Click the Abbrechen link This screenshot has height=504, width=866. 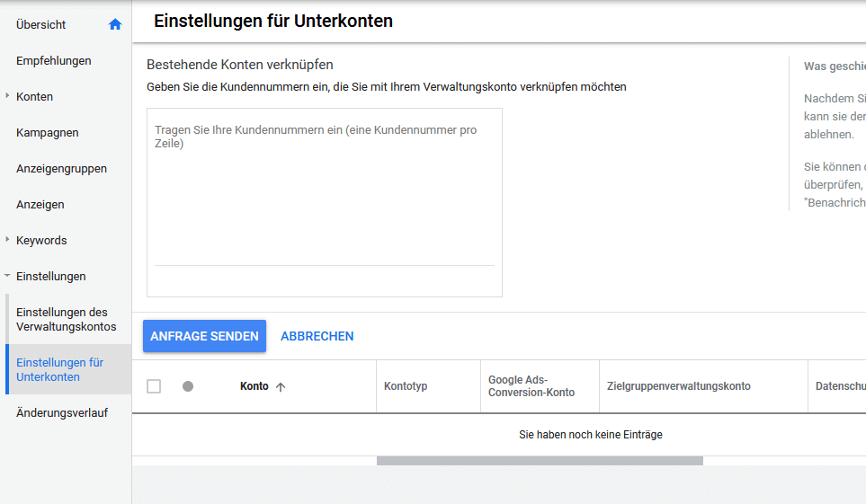[317, 336]
